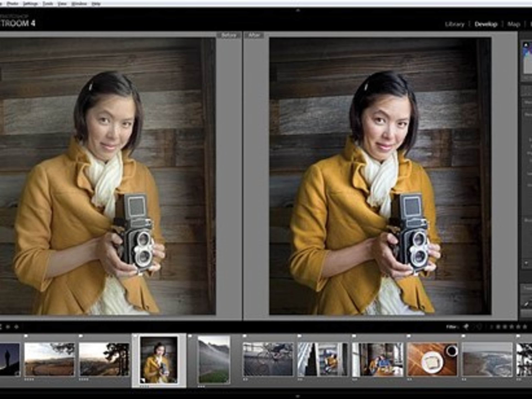The width and height of the screenshot is (532, 399).
Task: Set star rating under bright-sky hillside thumbnail
Action: pos(29,379)
